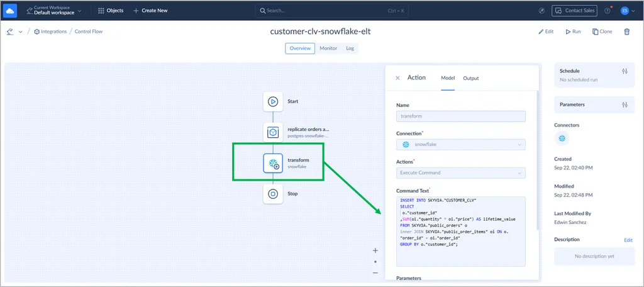The image size is (644, 287).
Task: Zoom out the diagram with minus
Action: [x=375, y=273]
